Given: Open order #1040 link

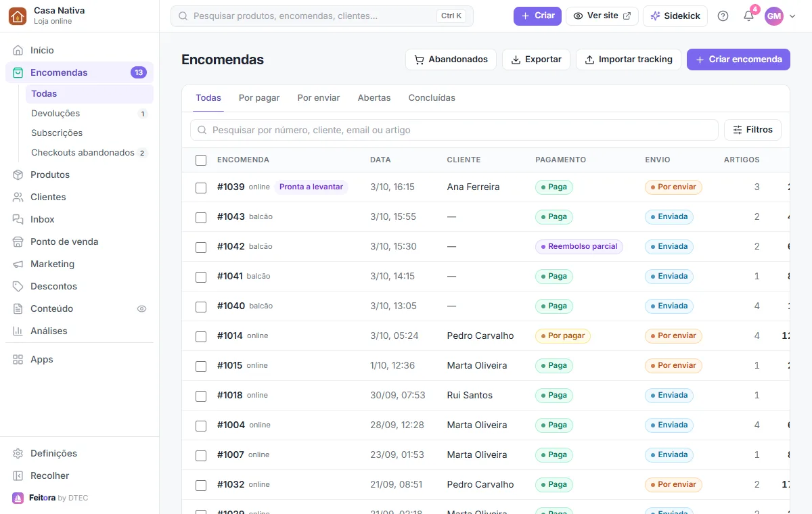Looking at the screenshot, I should coord(231,306).
